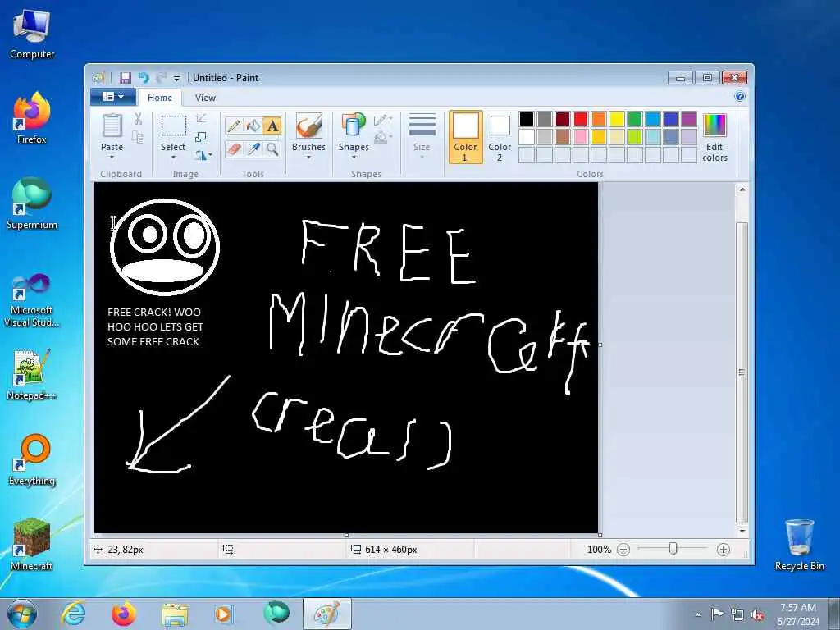The height and width of the screenshot is (630, 840).
Task: Click the Minecraft desktop shortcut
Action: [x=32, y=545]
